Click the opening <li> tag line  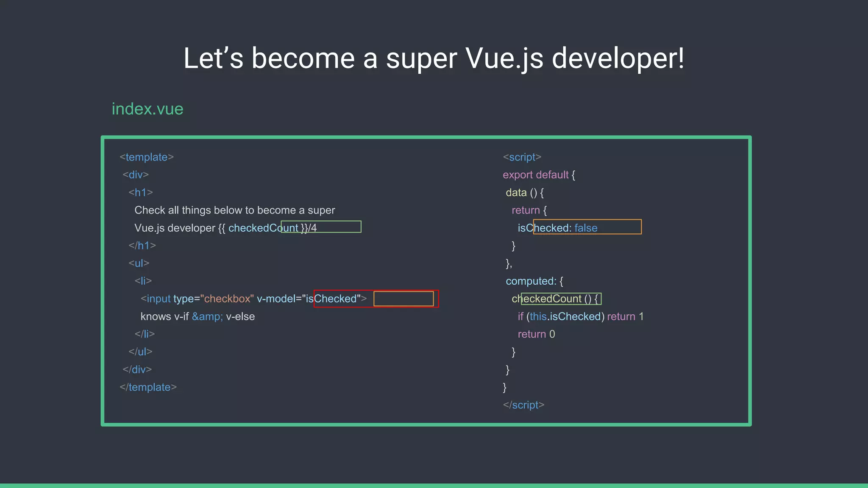coord(143,281)
